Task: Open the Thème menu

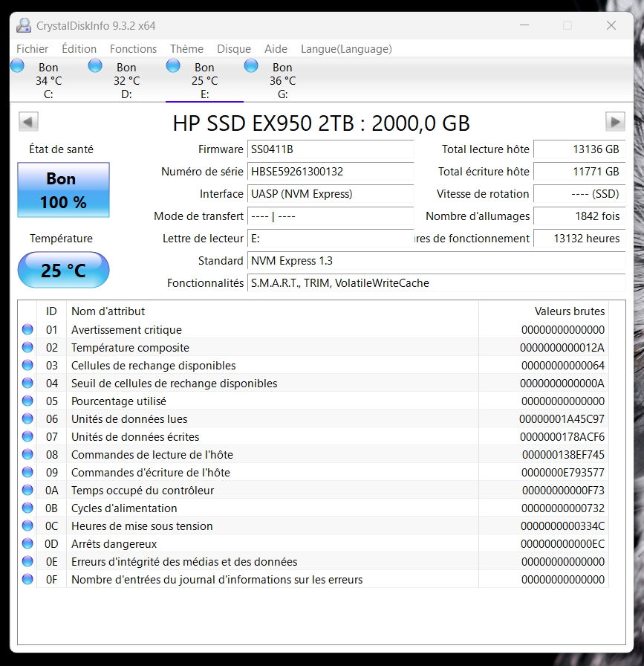Action: tap(186, 49)
